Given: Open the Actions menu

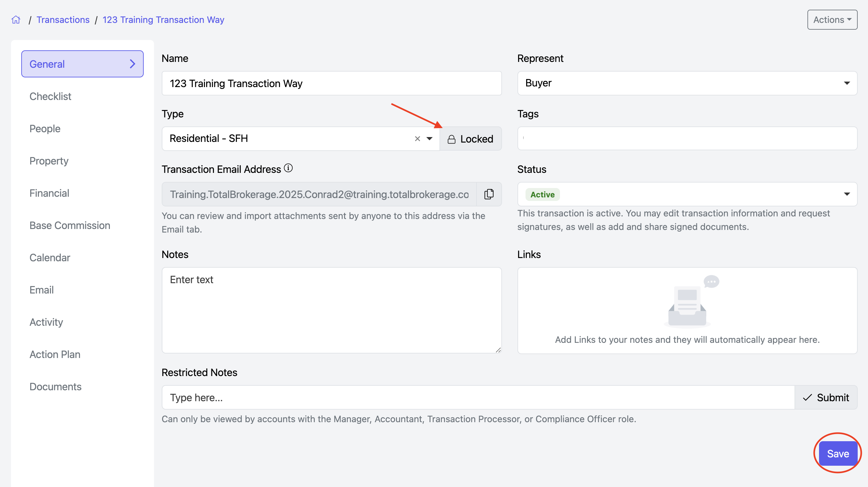Looking at the screenshot, I should tap(832, 20).
